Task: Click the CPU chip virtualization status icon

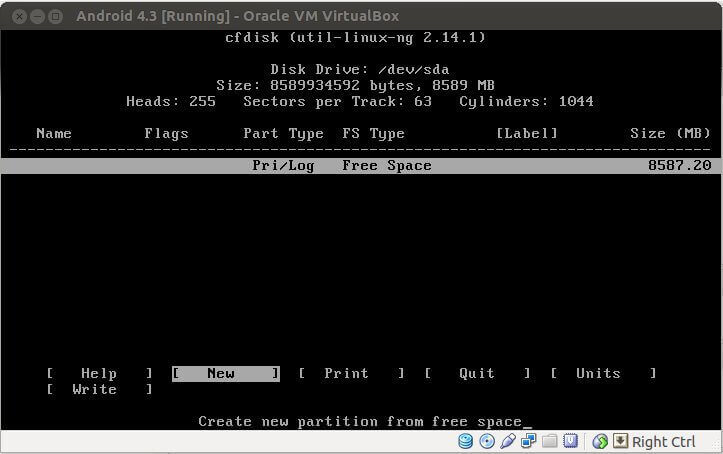Action: [571, 441]
